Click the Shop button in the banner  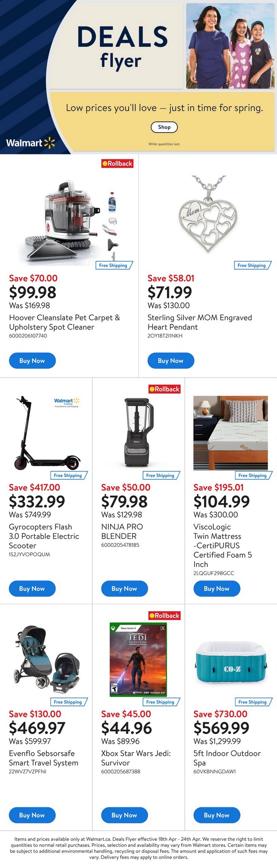tap(164, 127)
